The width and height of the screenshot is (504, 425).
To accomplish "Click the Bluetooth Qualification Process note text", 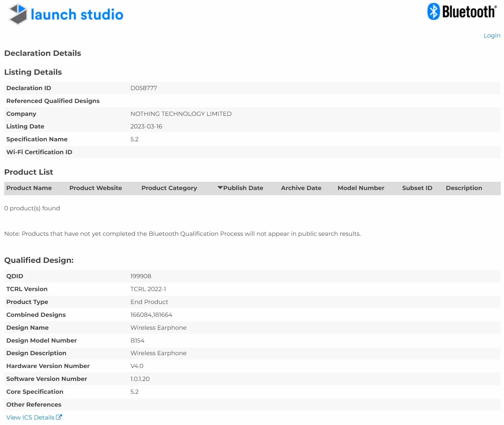I will pos(182,234).
